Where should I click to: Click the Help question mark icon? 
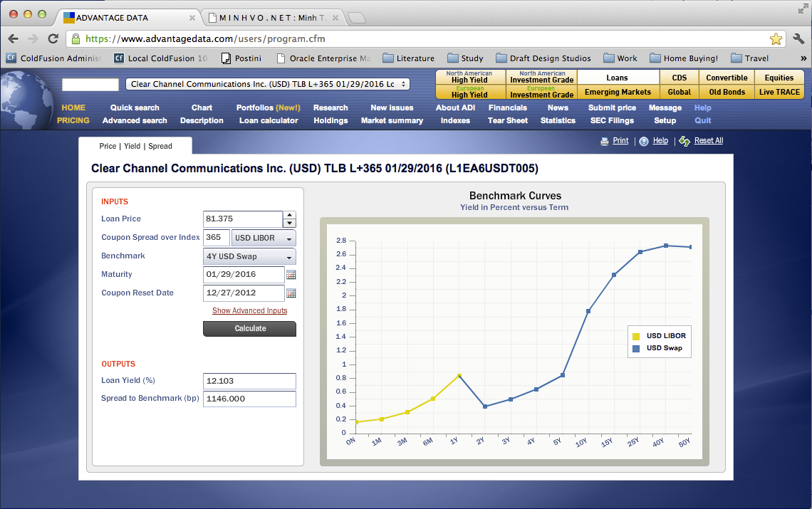644,142
